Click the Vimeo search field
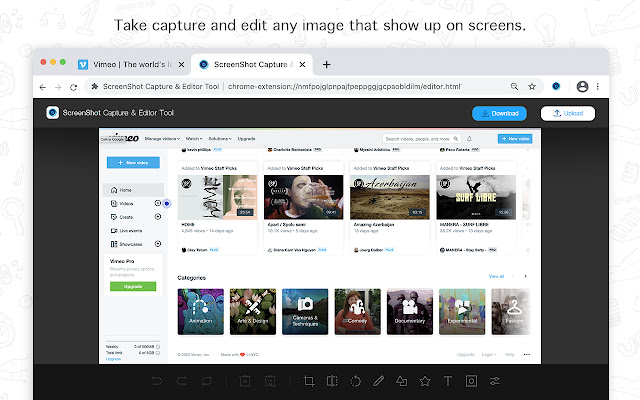The height and width of the screenshot is (400, 640). click(422, 139)
